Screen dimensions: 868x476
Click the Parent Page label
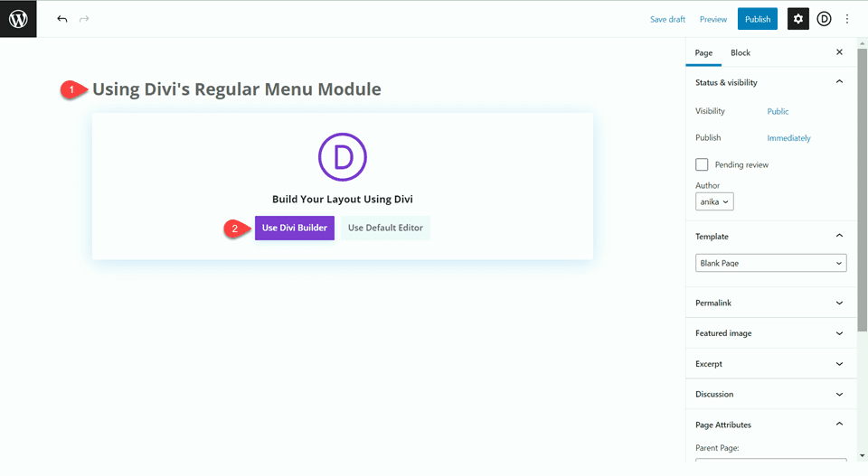tap(717, 448)
